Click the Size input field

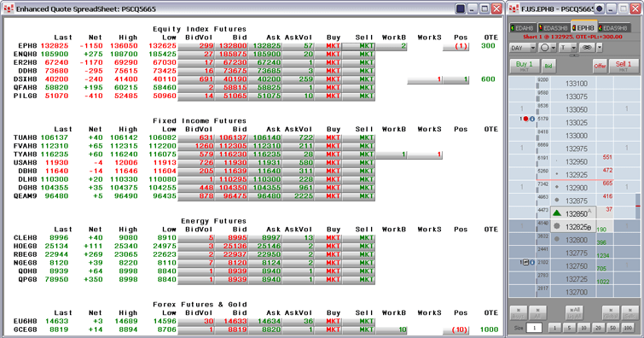point(534,328)
